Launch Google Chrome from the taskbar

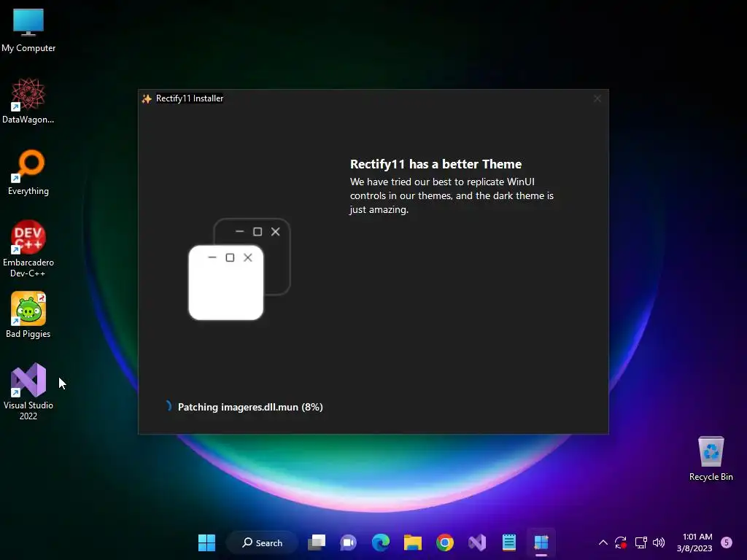[x=445, y=542]
